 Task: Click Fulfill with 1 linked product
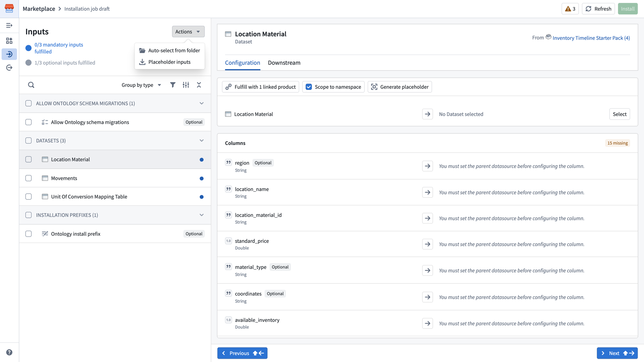click(260, 87)
